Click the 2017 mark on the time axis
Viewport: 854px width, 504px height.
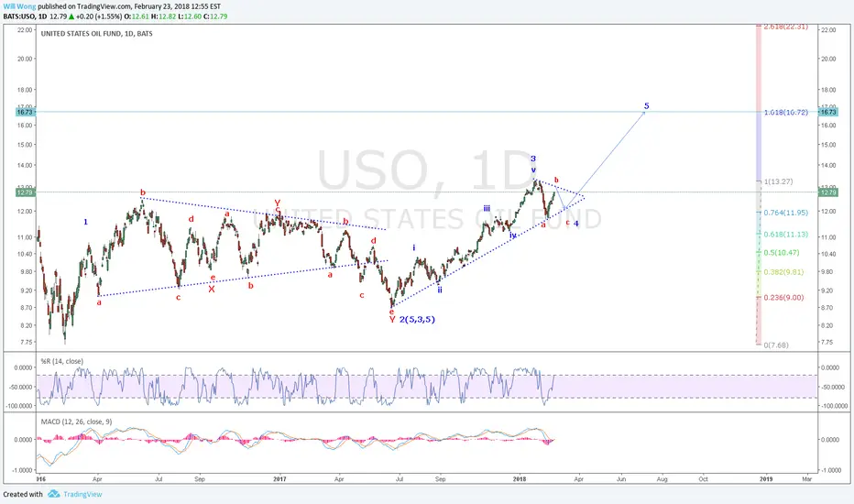pyautogui.click(x=279, y=479)
